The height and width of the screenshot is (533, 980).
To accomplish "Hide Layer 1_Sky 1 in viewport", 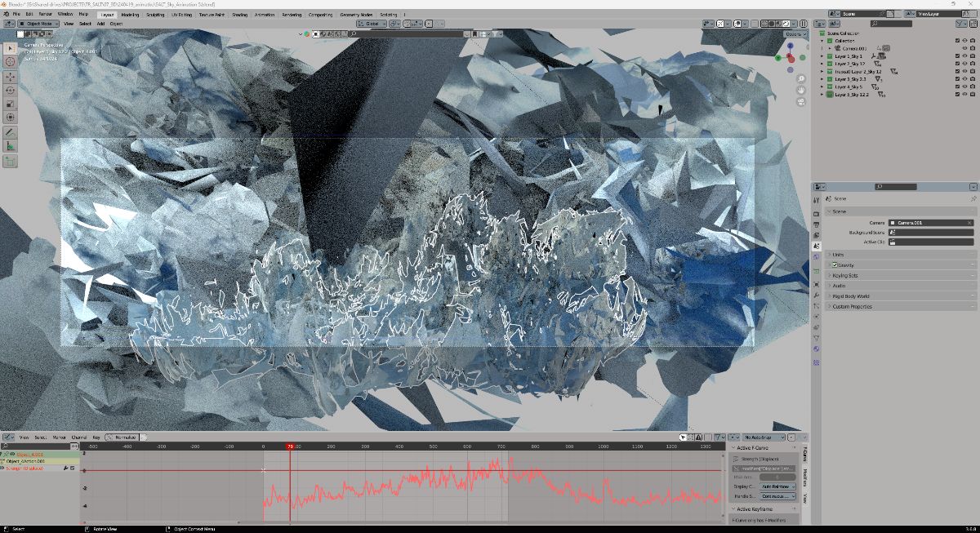I will coord(964,56).
